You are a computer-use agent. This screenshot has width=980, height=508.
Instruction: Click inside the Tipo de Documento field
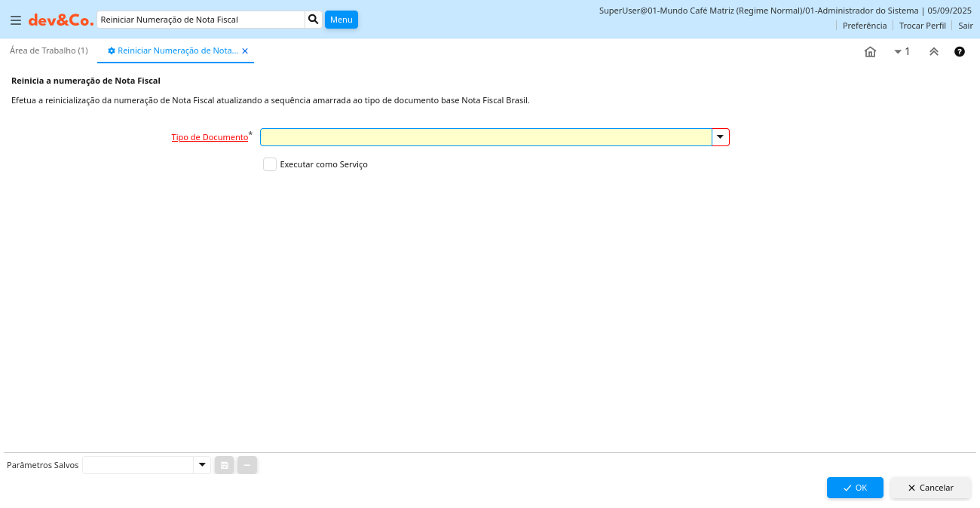(x=485, y=137)
